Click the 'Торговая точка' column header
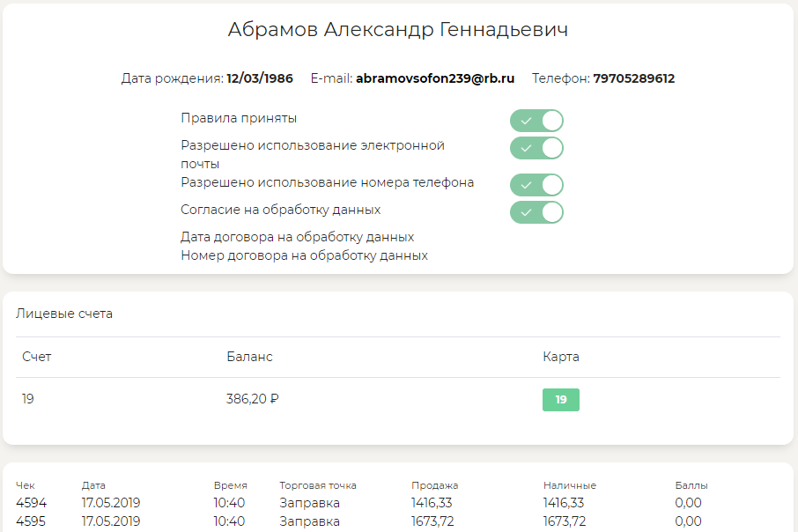 [x=318, y=485]
